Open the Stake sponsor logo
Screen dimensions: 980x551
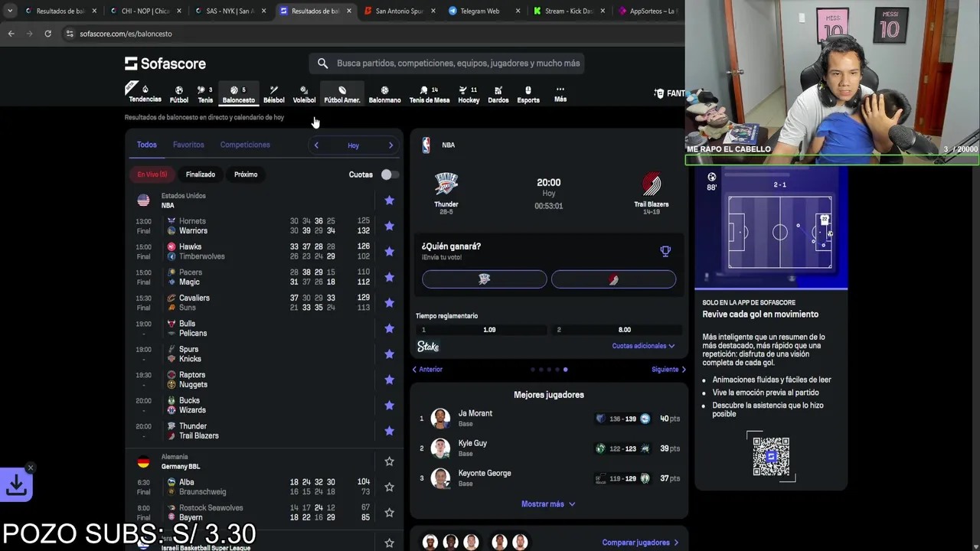[428, 347]
